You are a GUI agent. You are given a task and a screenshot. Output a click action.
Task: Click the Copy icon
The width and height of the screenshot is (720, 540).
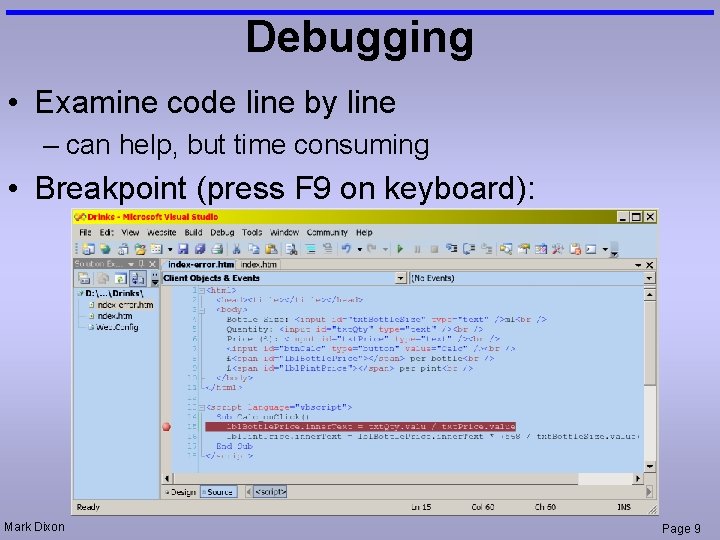[253, 249]
